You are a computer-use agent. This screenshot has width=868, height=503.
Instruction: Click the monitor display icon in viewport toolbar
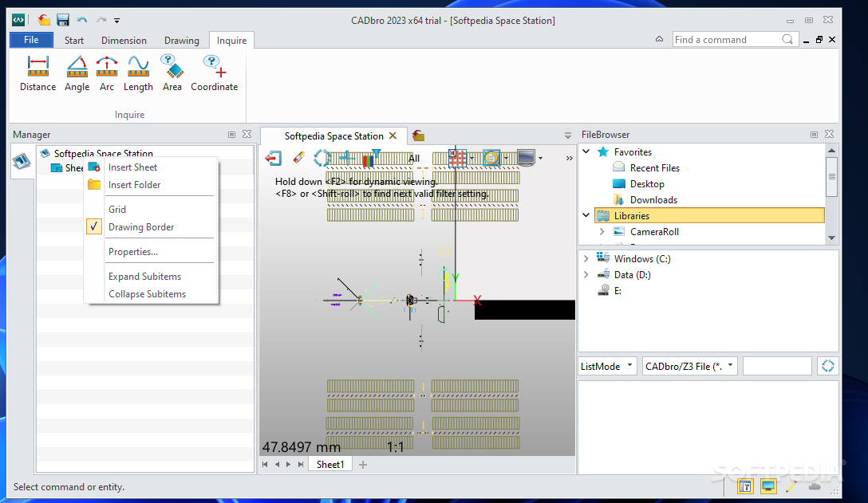[526, 158]
